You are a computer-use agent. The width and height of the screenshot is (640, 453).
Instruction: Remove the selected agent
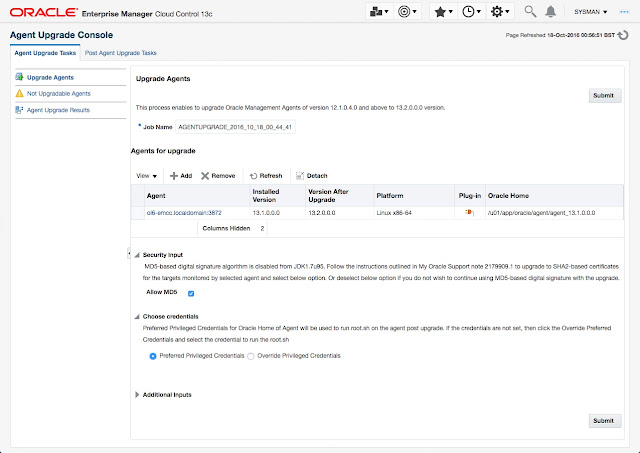(x=218, y=176)
